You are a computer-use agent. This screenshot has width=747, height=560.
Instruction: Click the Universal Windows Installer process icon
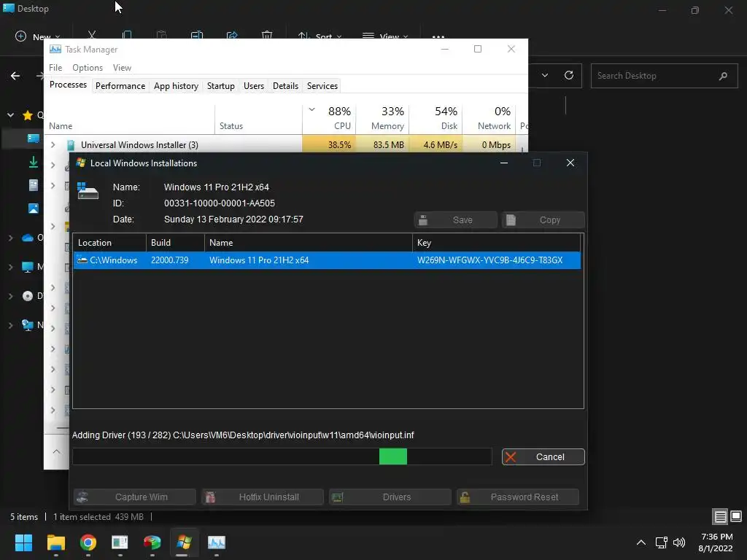coord(71,145)
